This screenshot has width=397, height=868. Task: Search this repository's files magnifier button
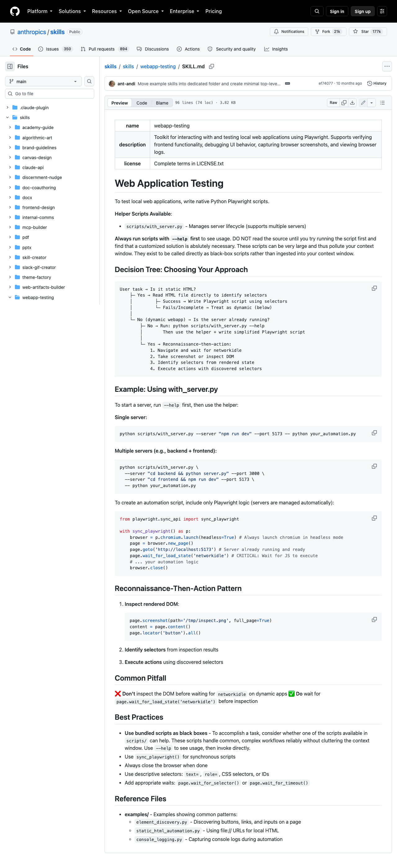tap(89, 81)
